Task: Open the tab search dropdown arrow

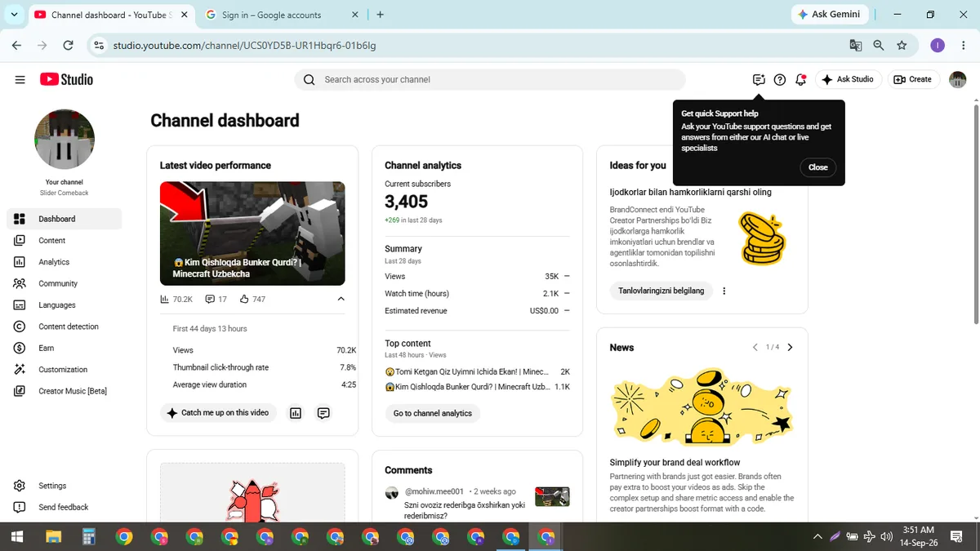Action: tap(14, 15)
